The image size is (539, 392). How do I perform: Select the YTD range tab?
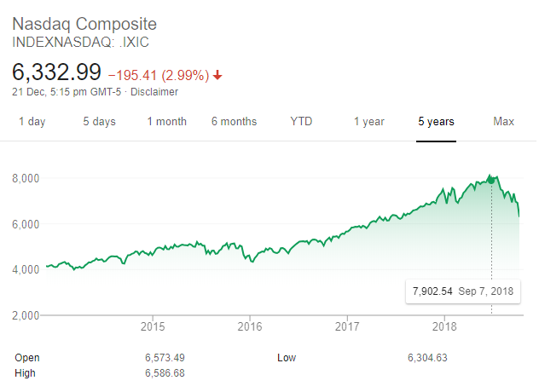301,122
